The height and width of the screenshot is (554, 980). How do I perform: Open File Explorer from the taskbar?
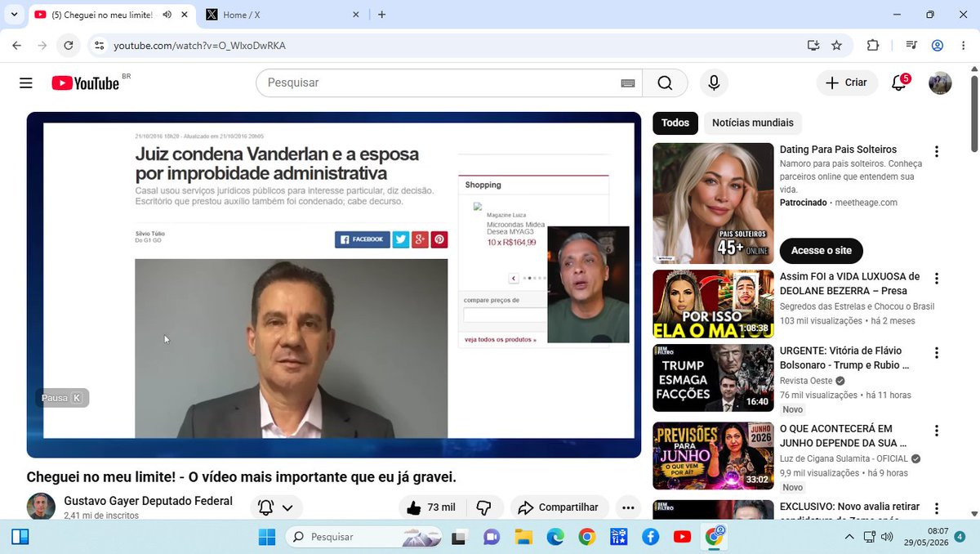[523, 537]
